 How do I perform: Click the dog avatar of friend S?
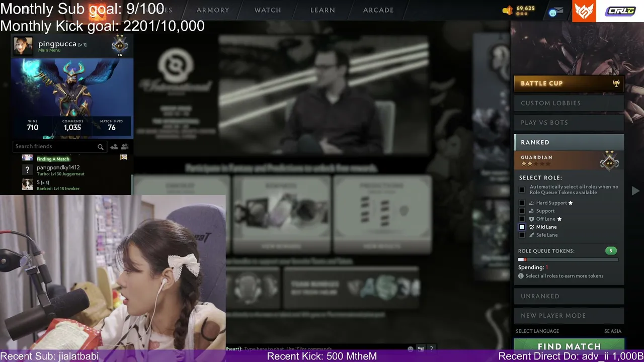[27, 185]
